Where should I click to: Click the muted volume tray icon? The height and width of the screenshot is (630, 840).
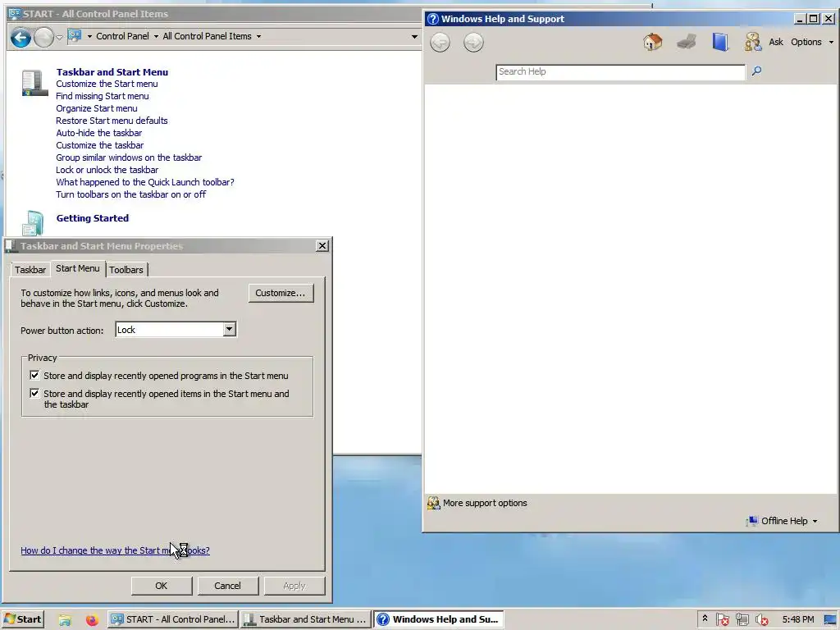click(761, 620)
